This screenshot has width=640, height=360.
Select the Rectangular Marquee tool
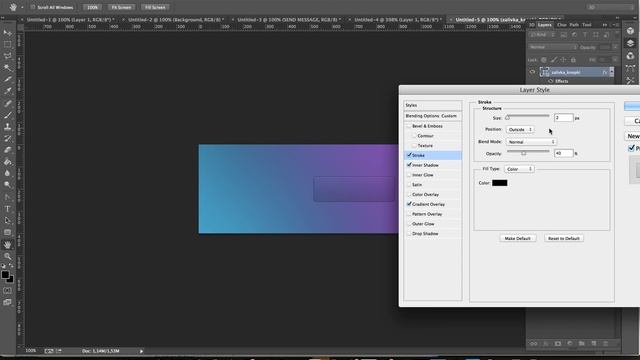point(7,44)
